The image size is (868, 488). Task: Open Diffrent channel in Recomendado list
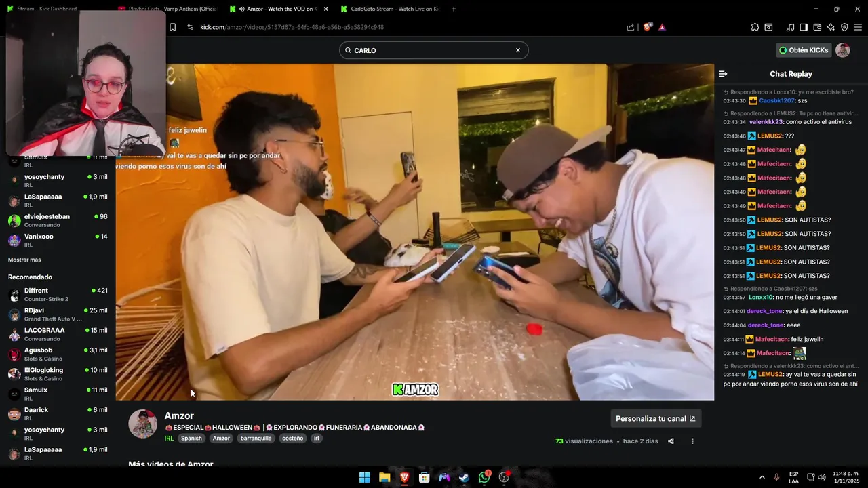pos(58,295)
